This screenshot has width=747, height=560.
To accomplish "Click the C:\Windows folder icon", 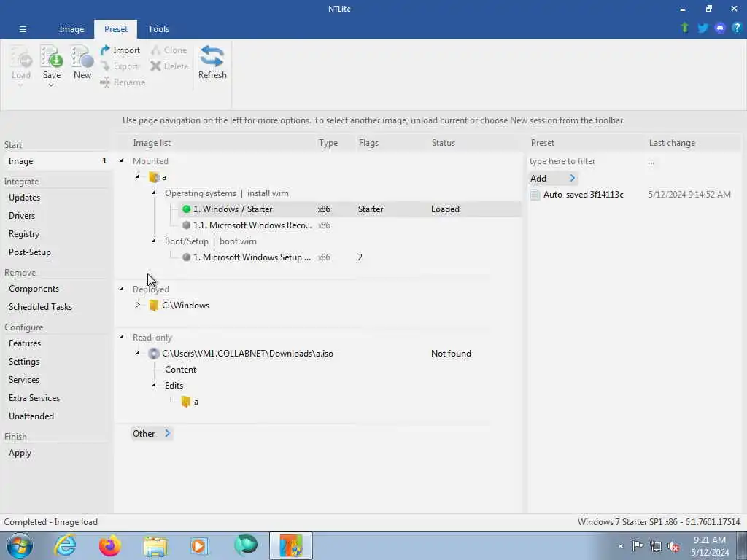I will tap(153, 306).
